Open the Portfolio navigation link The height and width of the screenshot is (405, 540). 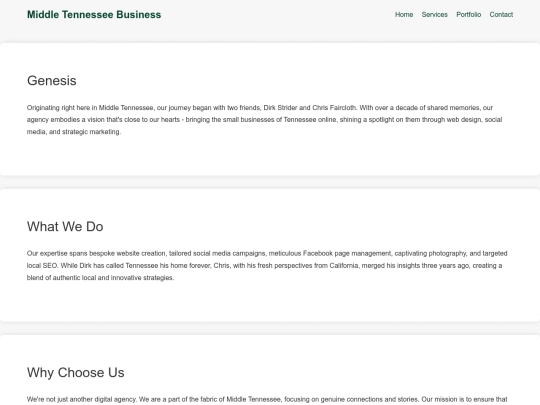point(469,14)
